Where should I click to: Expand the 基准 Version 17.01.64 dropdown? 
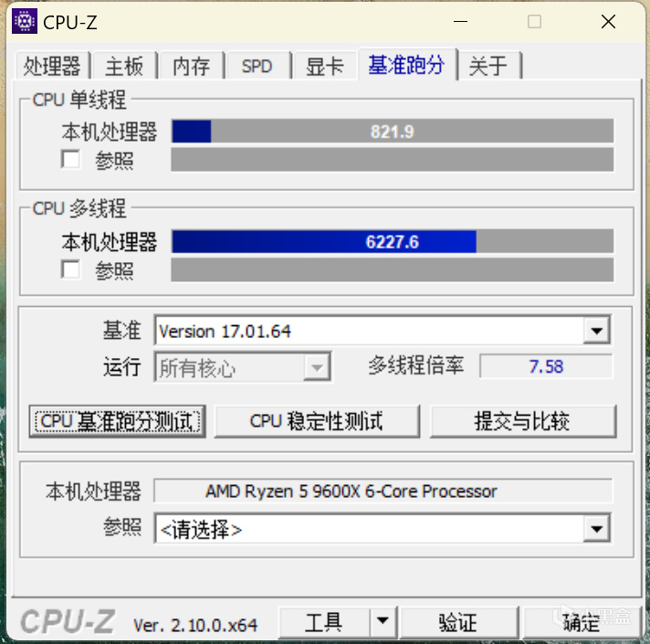(596, 331)
